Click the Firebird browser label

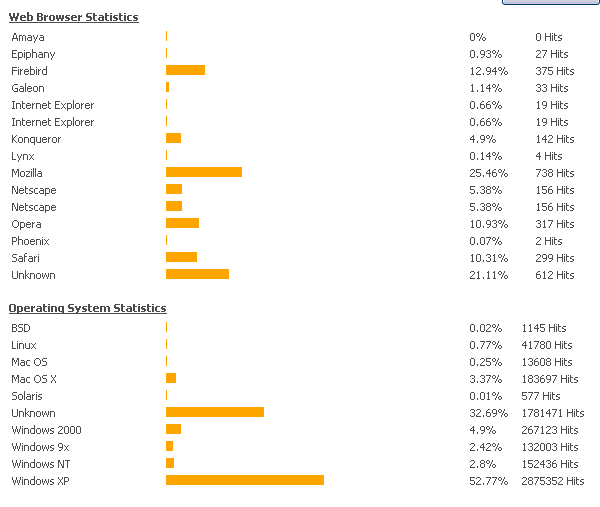[x=29, y=71]
